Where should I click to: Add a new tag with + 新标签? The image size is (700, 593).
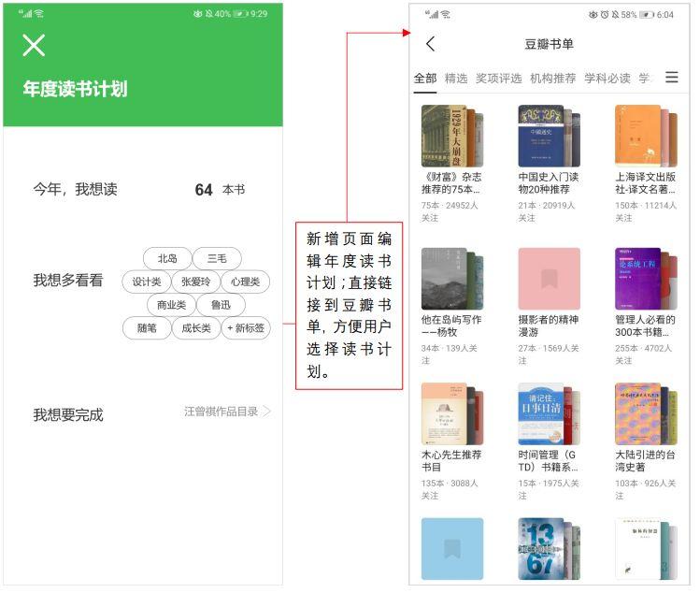pyautogui.click(x=246, y=328)
